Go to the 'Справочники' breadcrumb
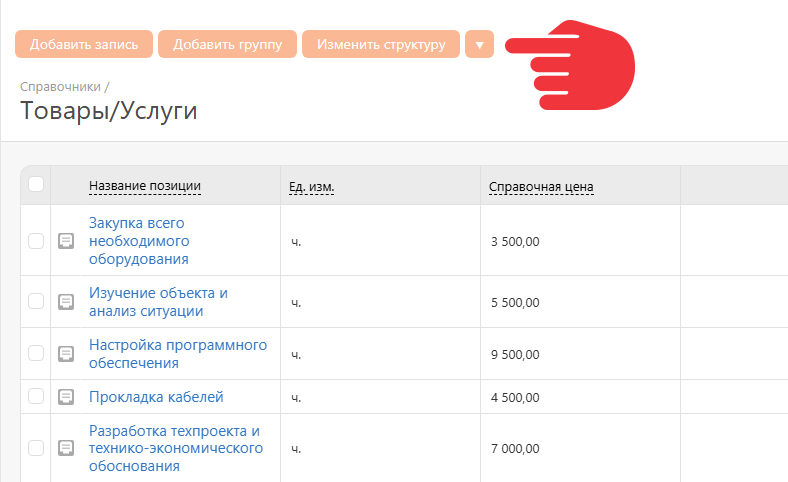The width and height of the screenshot is (788, 482). pyautogui.click(x=60, y=87)
